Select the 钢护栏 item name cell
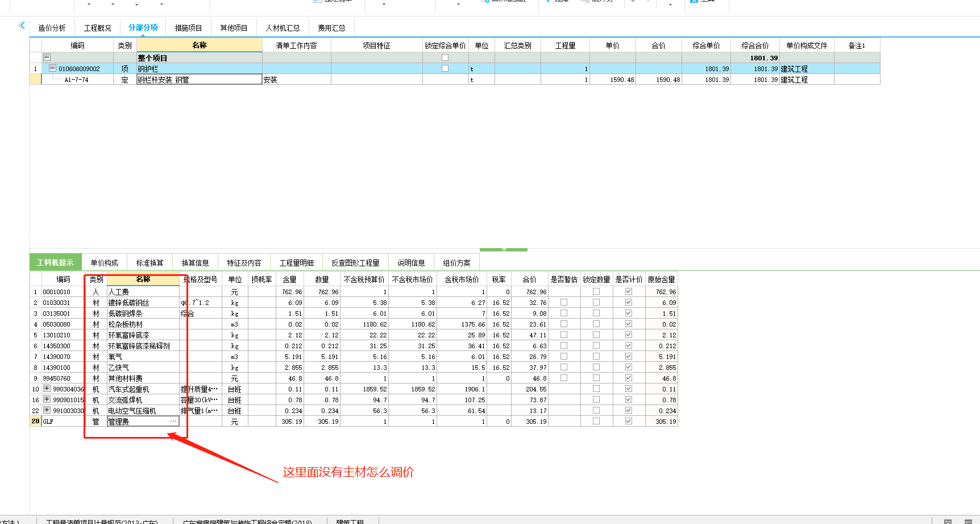980x524 pixels. coord(199,69)
